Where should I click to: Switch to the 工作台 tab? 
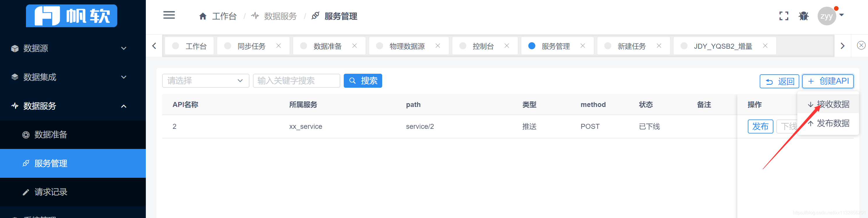tap(189, 46)
